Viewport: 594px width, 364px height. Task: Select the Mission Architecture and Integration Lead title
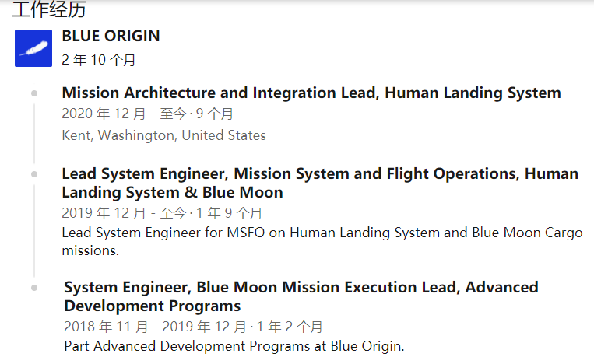[311, 93]
